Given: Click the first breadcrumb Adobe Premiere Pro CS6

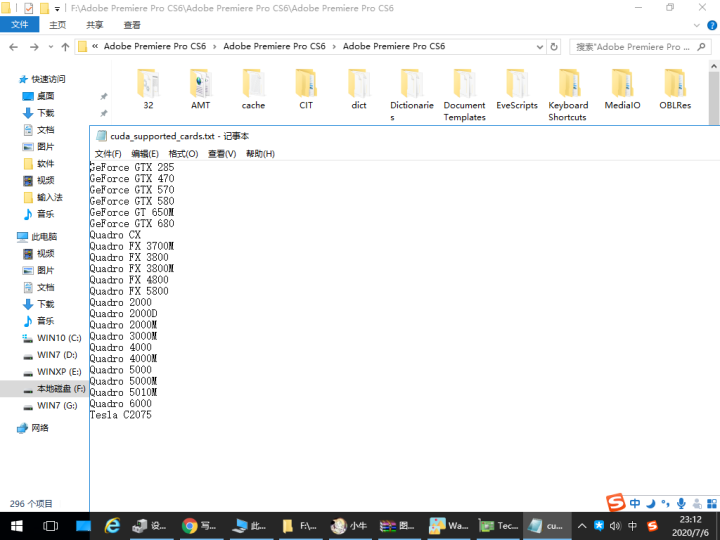Looking at the screenshot, I should (x=155, y=46).
